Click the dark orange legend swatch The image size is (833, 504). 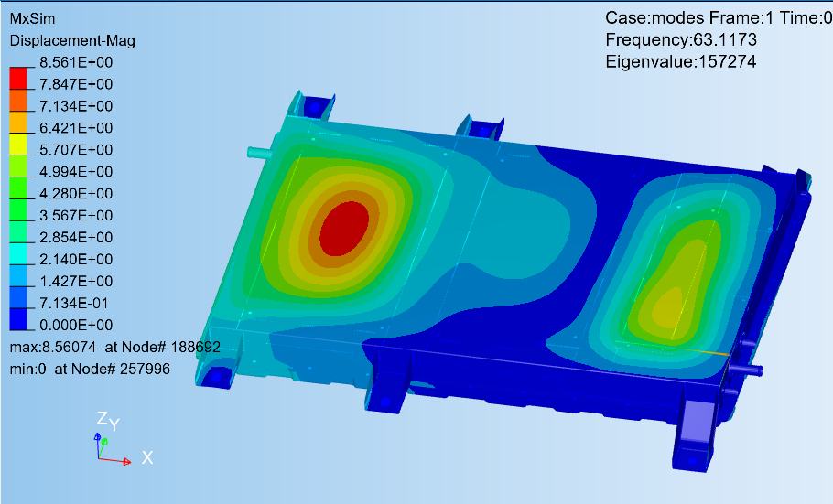18,101
